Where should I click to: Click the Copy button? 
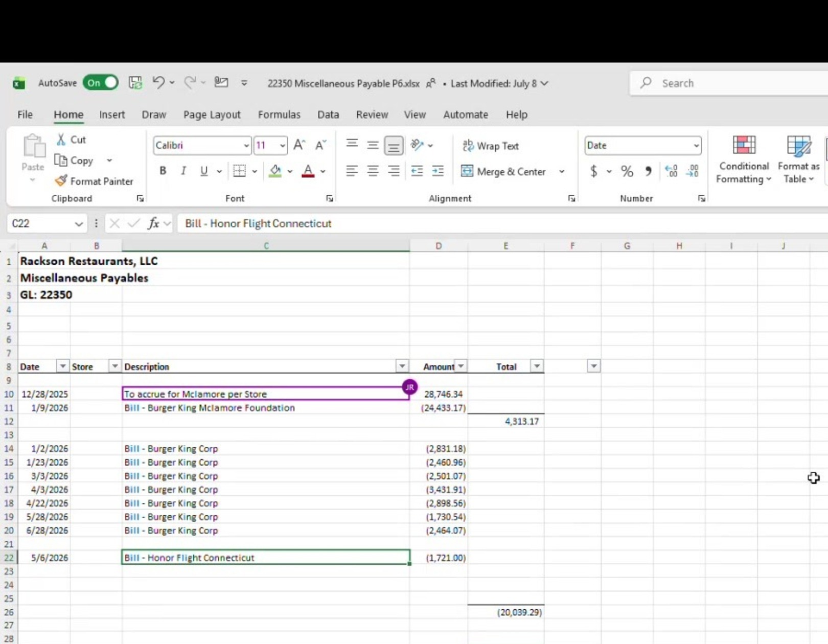coord(74,160)
